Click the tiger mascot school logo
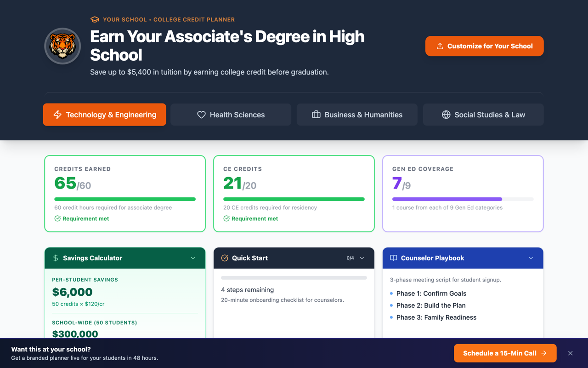Screen dimensions: 588x368 click(62, 46)
